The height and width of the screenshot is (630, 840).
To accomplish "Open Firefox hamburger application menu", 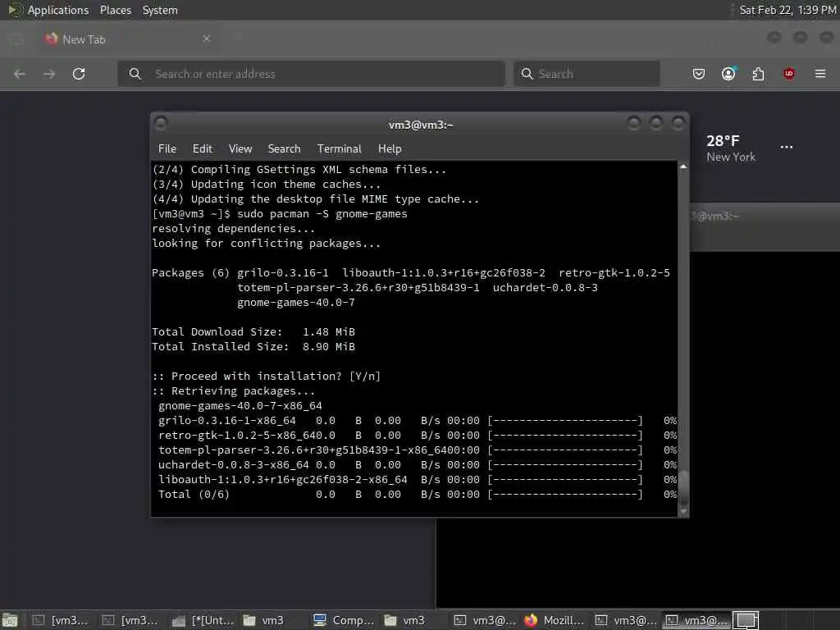I will point(820,74).
